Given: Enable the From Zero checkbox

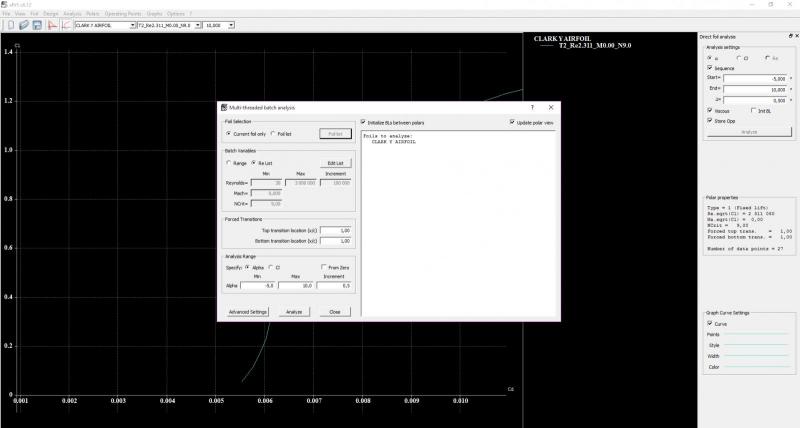Looking at the screenshot, I should [322, 267].
